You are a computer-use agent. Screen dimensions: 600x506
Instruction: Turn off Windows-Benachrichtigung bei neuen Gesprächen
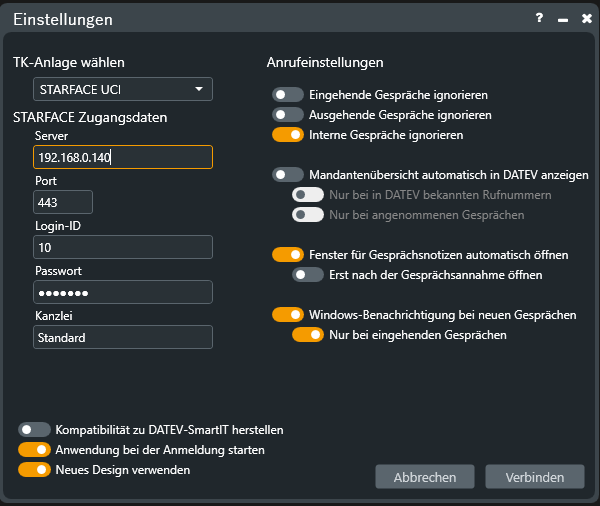click(288, 315)
